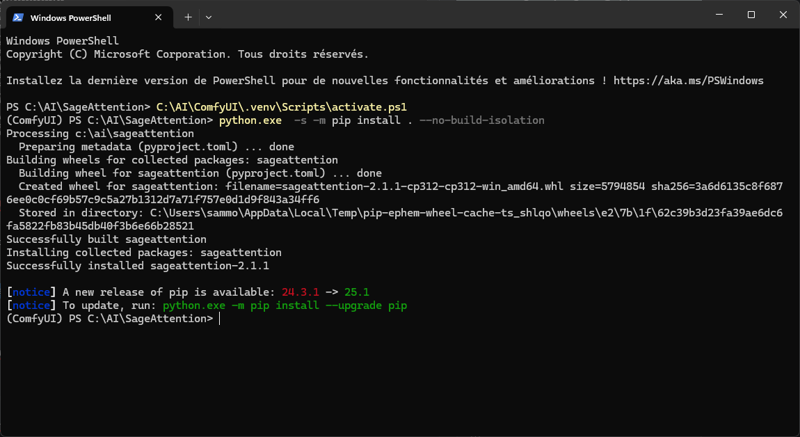Click the red 24.3.1 version number
The width and height of the screenshot is (800, 437).
(301, 292)
